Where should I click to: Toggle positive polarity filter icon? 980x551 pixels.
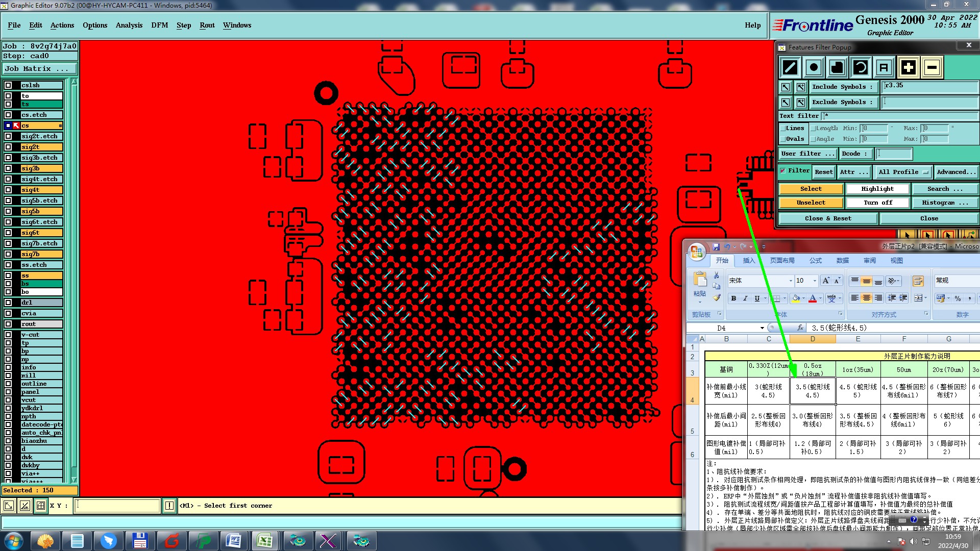908,67
